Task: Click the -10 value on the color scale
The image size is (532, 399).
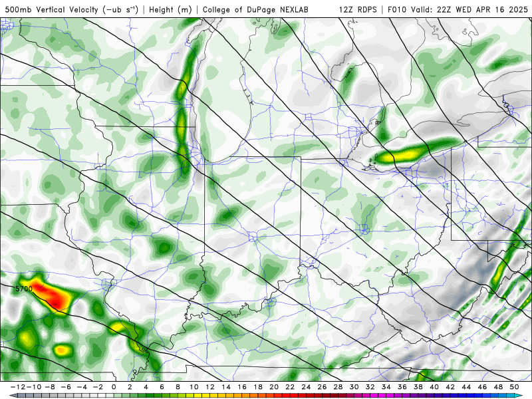Action: pyautogui.click(x=34, y=387)
